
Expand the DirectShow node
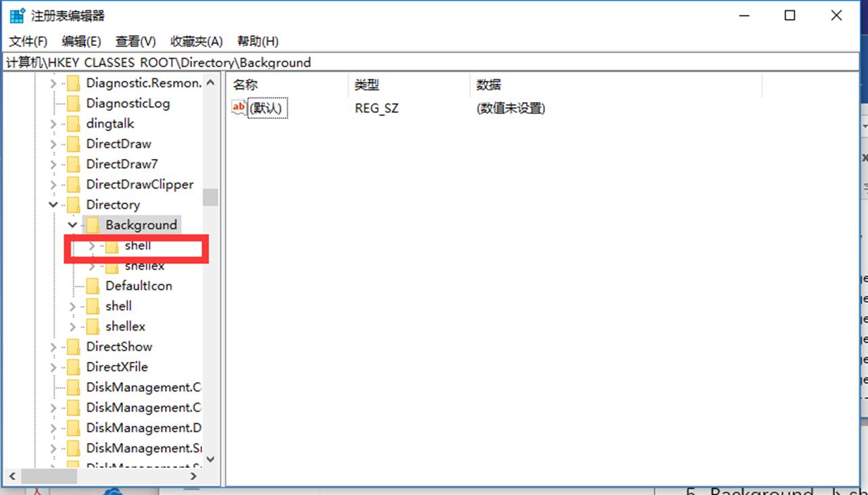coord(53,346)
